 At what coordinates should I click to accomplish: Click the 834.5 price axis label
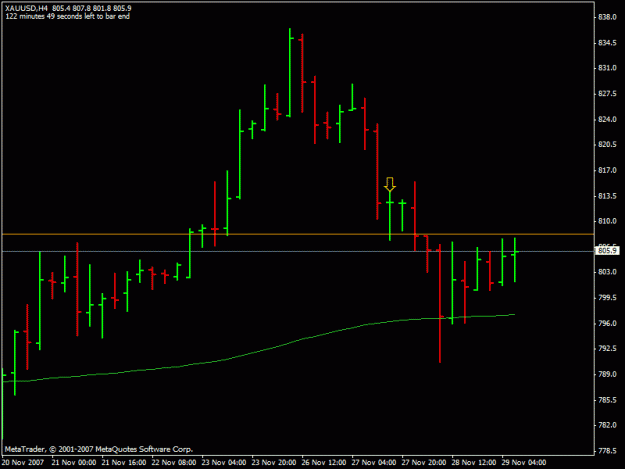tap(607, 43)
